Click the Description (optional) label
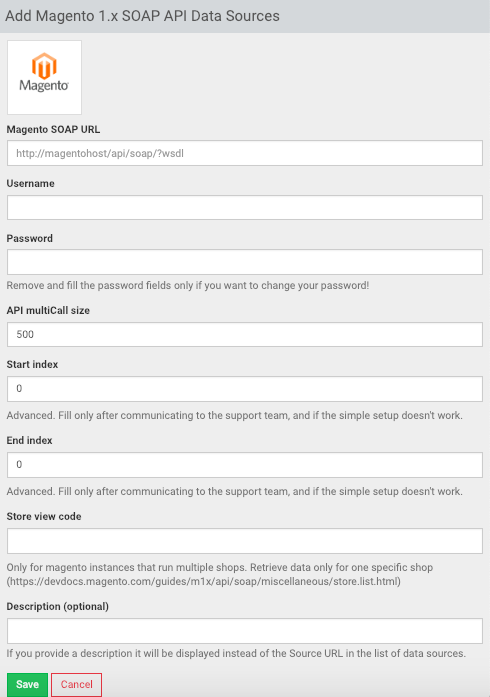This screenshot has width=490, height=697. (x=58, y=606)
